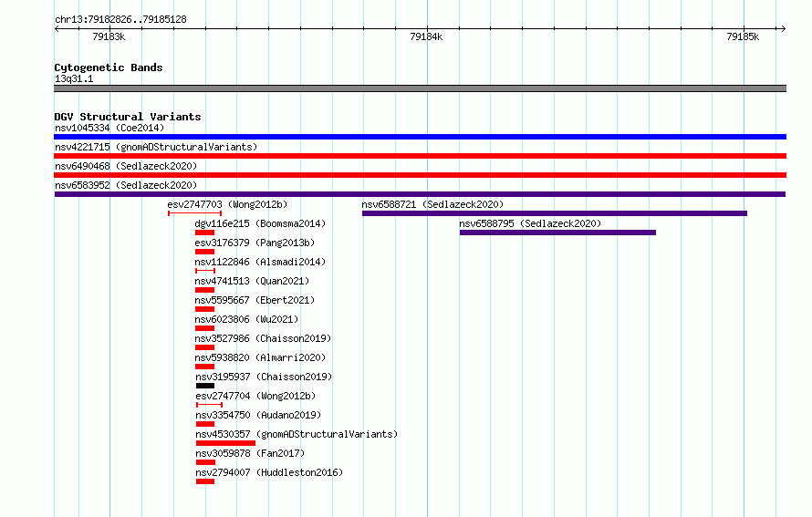Select the red bar under nsv3059878
Screen dimensions: 812x517
205,462
